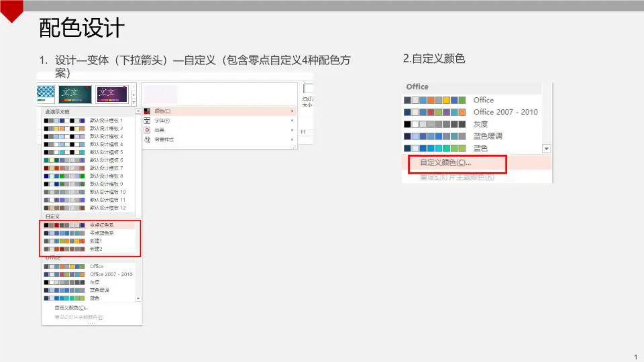Pick the 默认设计模板 7 swatch row
This screenshot has height=362, width=644.
(x=89, y=168)
